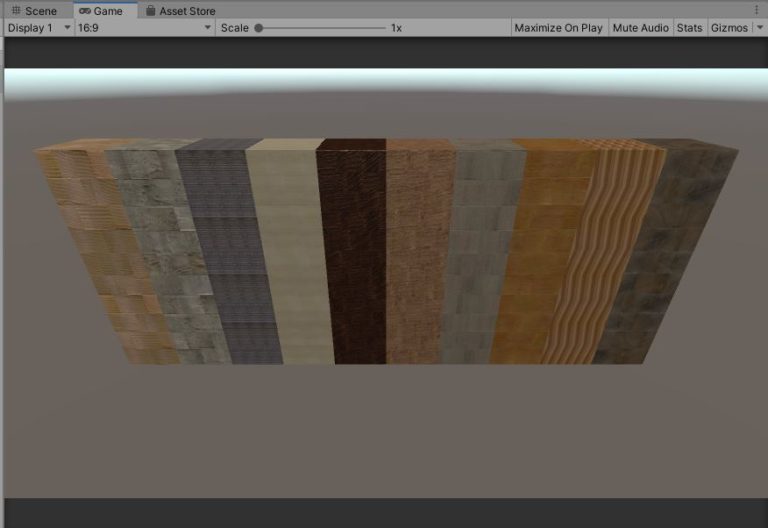Toggle the Stats overlay
This screenshot has width=768, height=528.
tap(689, 28)
